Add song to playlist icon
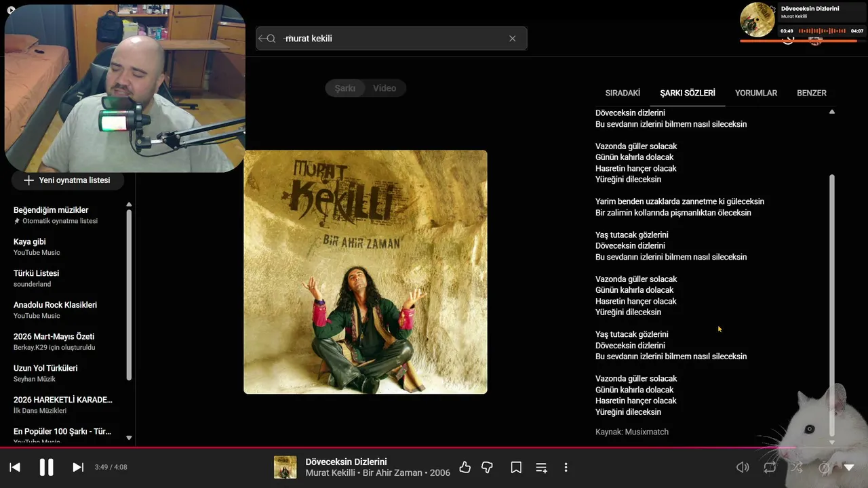 (541, 467)
